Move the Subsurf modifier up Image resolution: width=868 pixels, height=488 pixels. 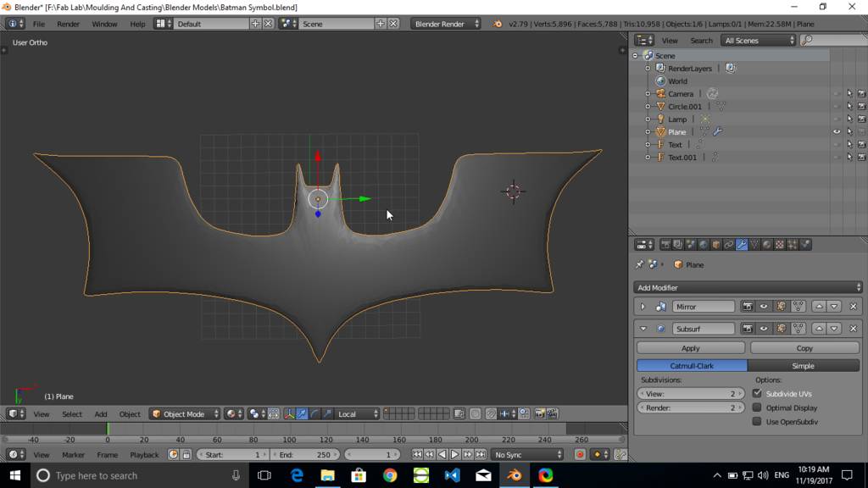819,329
